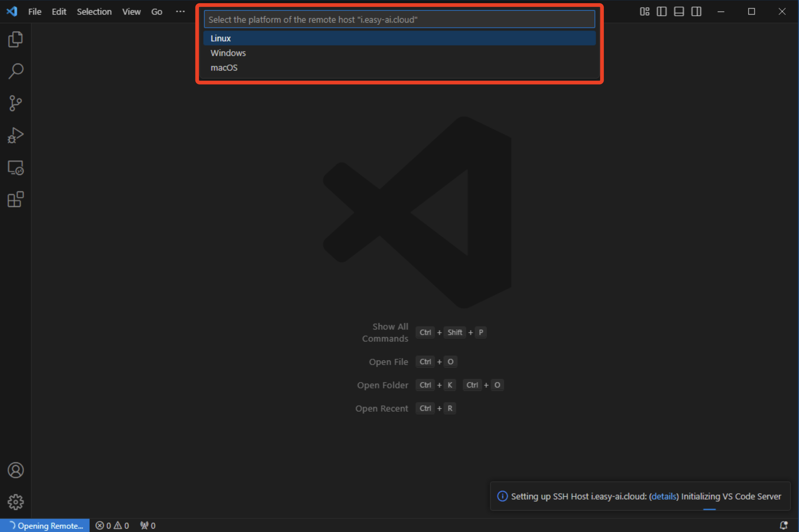799x532 pixels.
Task: Expand the more menus ellipsis
Action: [180, 11]
